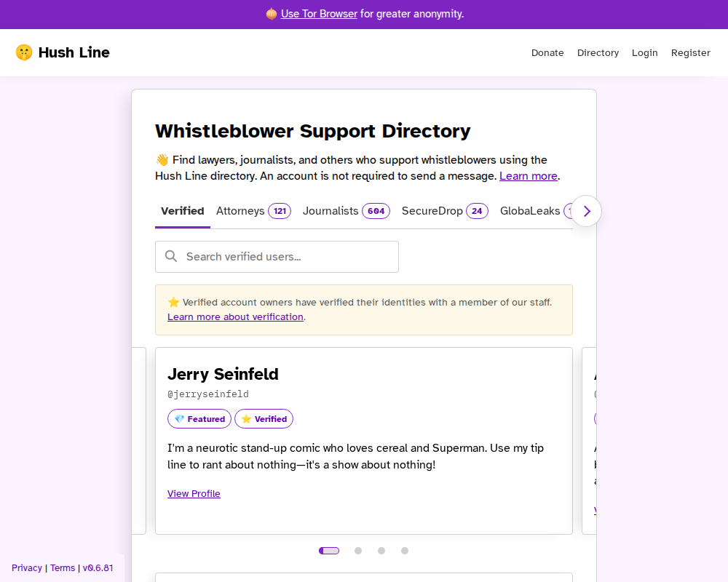Click the Whistleblower Support Directory heading

coord(313,132)
